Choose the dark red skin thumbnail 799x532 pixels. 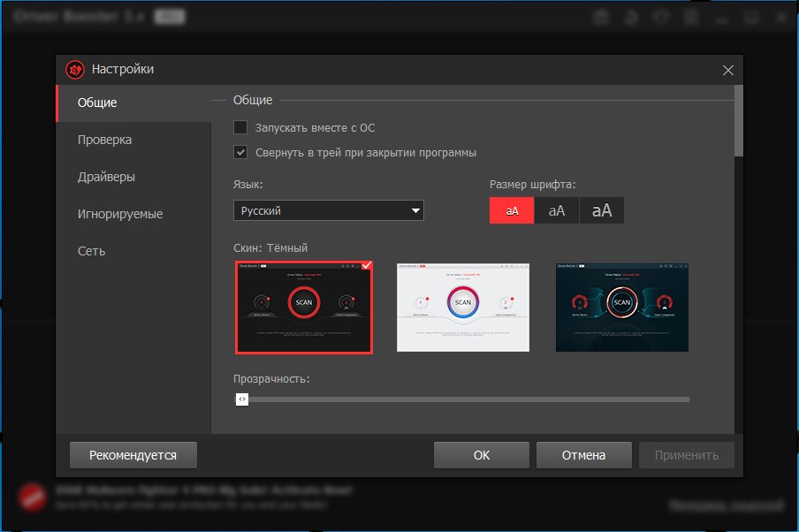point(304,308)
